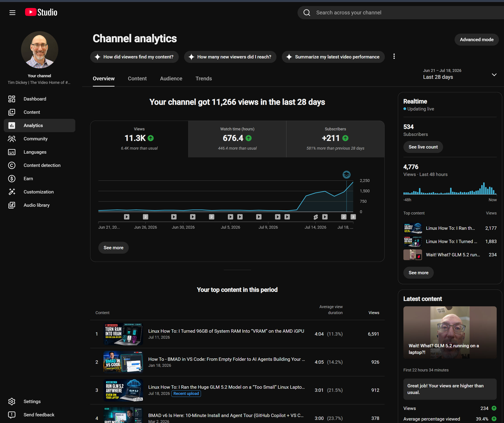
Task: Click realtime 'Linux How To: I Ran th...' entry
Action: (450, 228)
